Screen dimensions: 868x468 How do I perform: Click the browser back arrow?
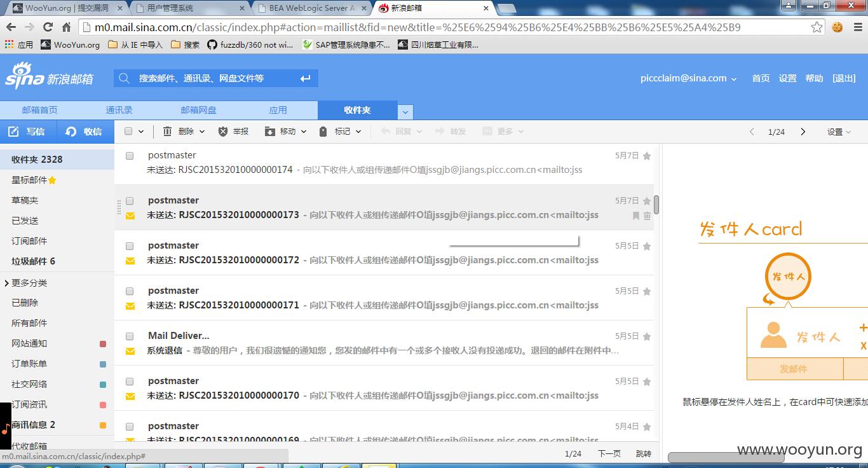[x=11, y=27]
